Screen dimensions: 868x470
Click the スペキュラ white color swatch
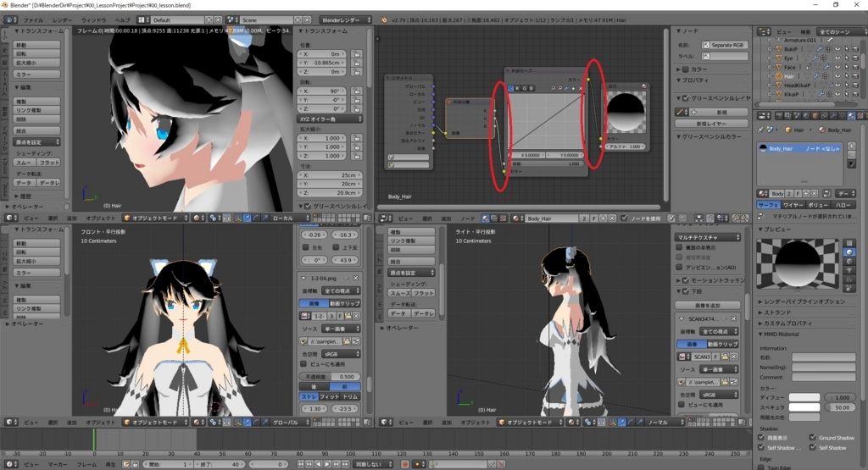pyautogui.click(x=804, y=407)
